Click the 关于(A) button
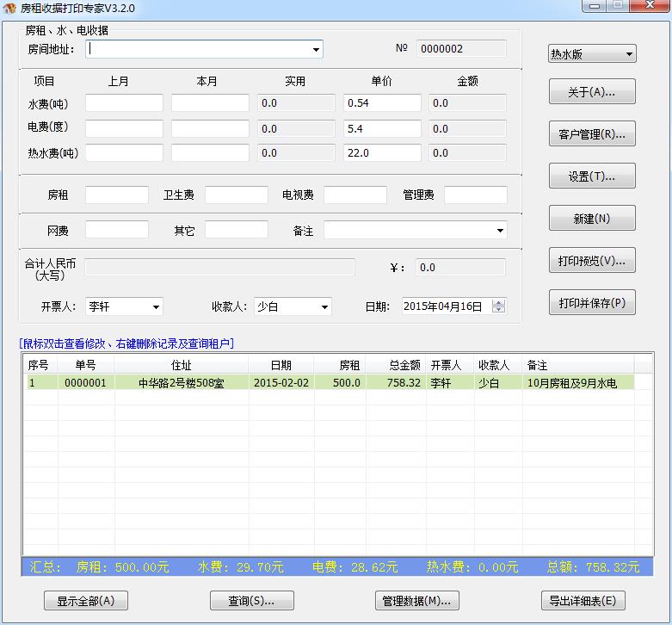 [592, 92]
